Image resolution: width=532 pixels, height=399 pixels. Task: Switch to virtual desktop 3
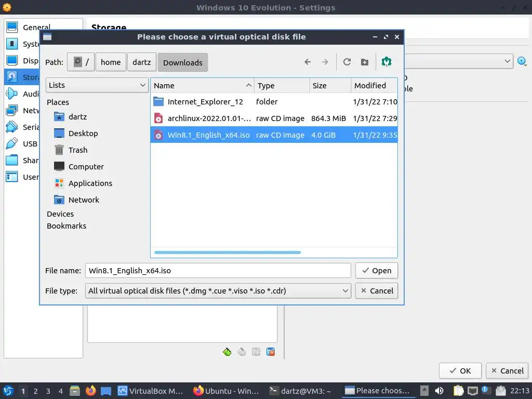48,391
